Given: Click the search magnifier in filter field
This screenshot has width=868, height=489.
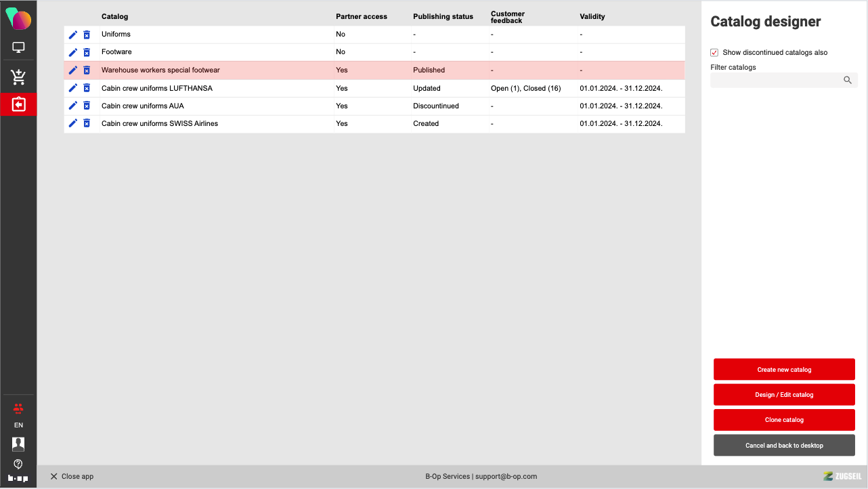Looking at the screenshot, I should tap(847, 80).
